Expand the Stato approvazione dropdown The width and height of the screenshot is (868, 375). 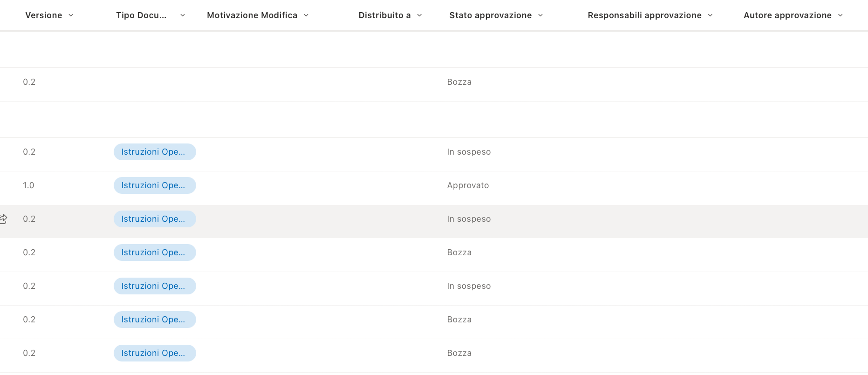540,15
